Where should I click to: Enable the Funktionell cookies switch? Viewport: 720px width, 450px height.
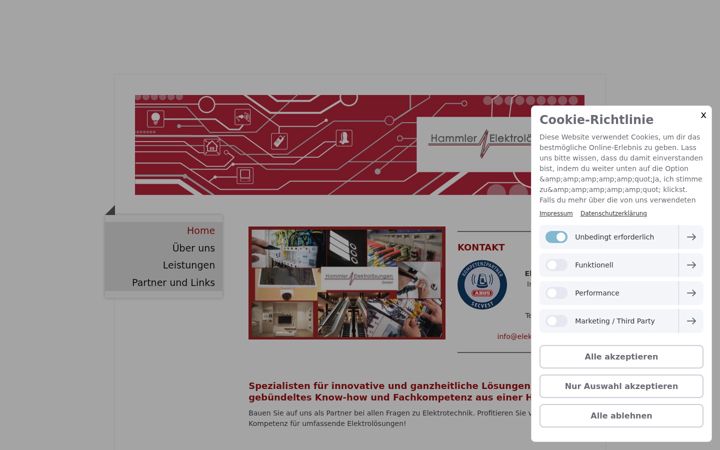[556, 265]
